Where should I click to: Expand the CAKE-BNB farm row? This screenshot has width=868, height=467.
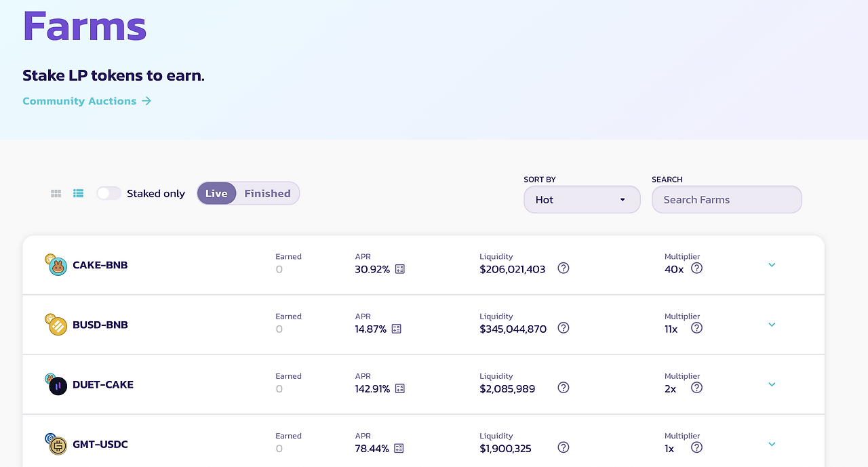pos(772,265)
